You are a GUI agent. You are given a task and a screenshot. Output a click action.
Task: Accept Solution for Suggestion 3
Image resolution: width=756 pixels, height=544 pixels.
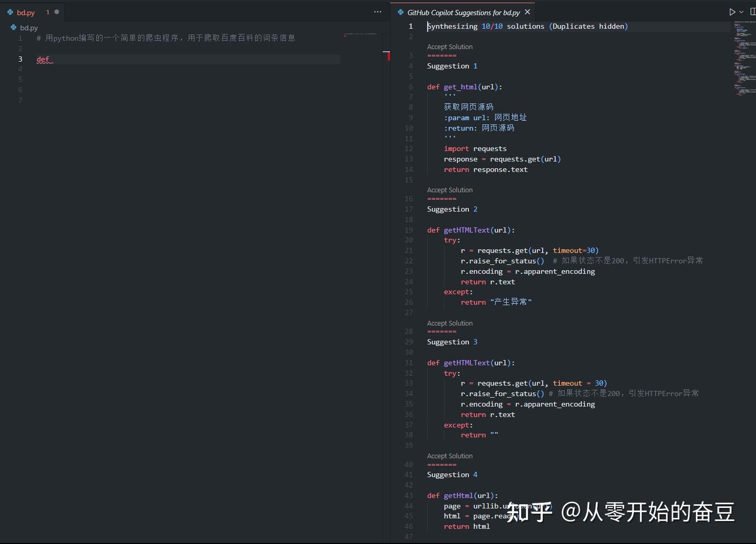click(449, 323)
